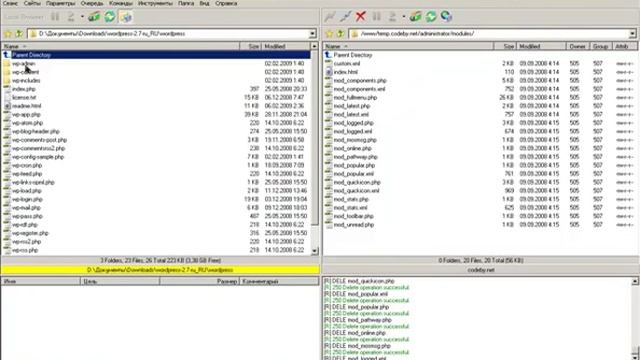Open favorites star in the local pane
Viewport: 640px width, 360px height.
7,34
